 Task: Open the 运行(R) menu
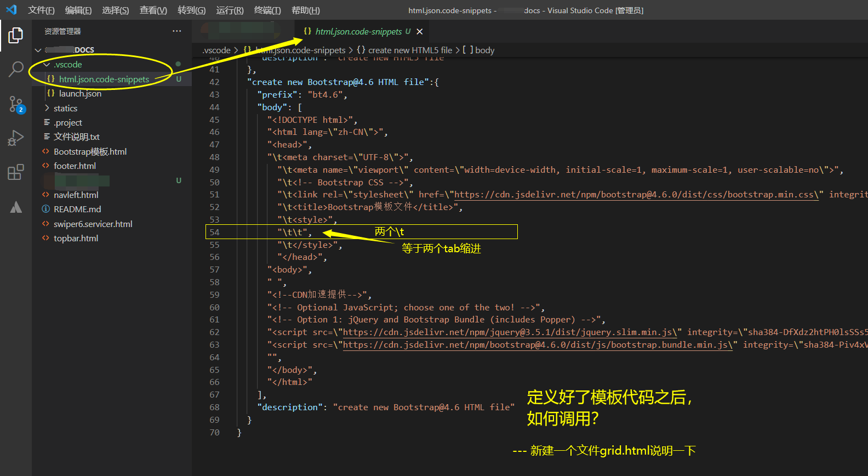(x=230, y=10)
